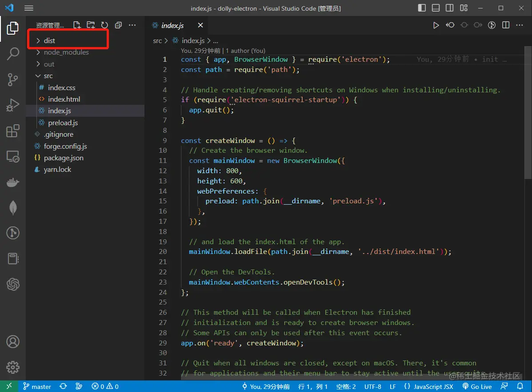Open package.json from the file tree
532x392 pixels.
(x=64, y=158)
